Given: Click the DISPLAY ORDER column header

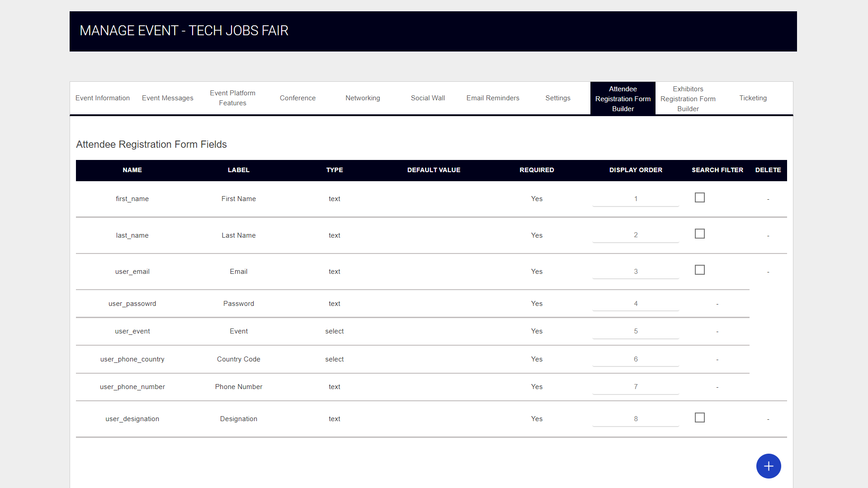Looking at the screenshot, I should click(x=636, y=170).
